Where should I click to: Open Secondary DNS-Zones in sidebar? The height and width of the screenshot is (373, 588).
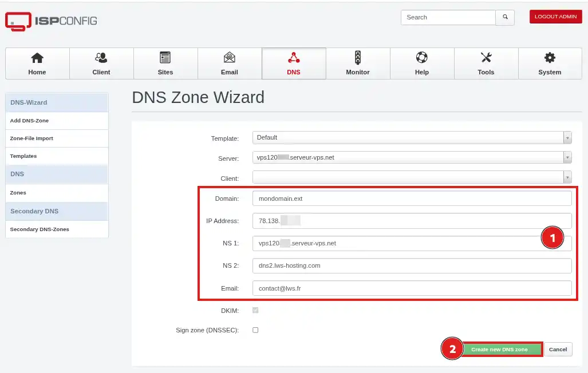tap(57, 229)
